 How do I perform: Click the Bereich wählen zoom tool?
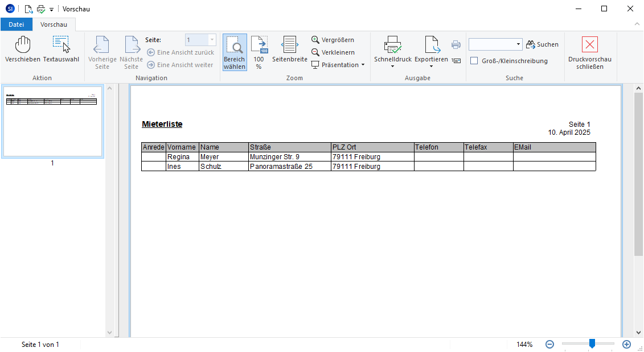tap(235, 52)
